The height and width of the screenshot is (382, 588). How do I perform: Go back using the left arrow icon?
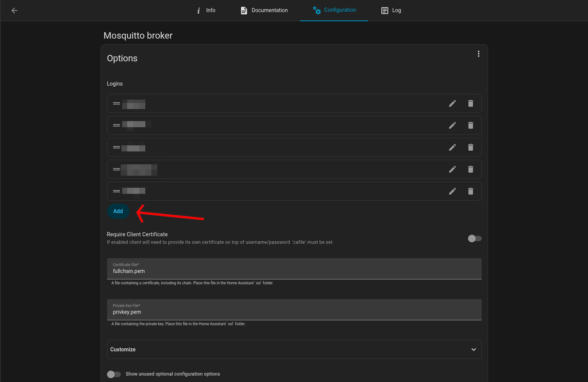pyautogui.click(x=14, y=11)
